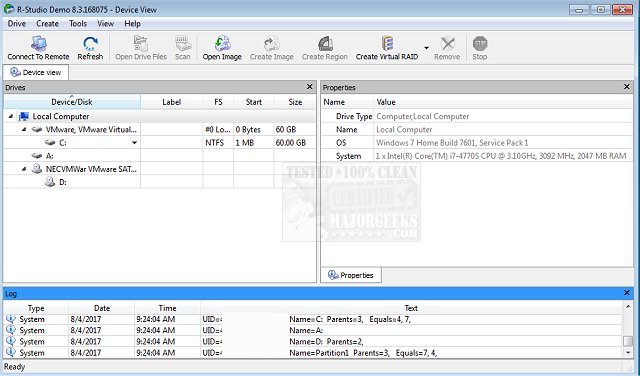Viewport: 640px width, 376px height.
Task: Click the Scan toolbar icon
Action: pyautogui.click(x=183, y=43)
